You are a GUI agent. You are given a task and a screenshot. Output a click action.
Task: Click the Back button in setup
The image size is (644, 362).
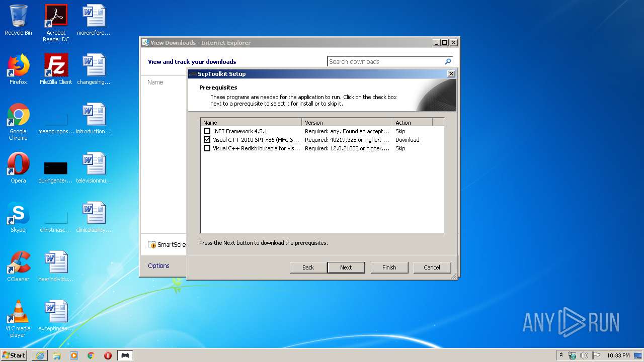click(x=308, y=267)
